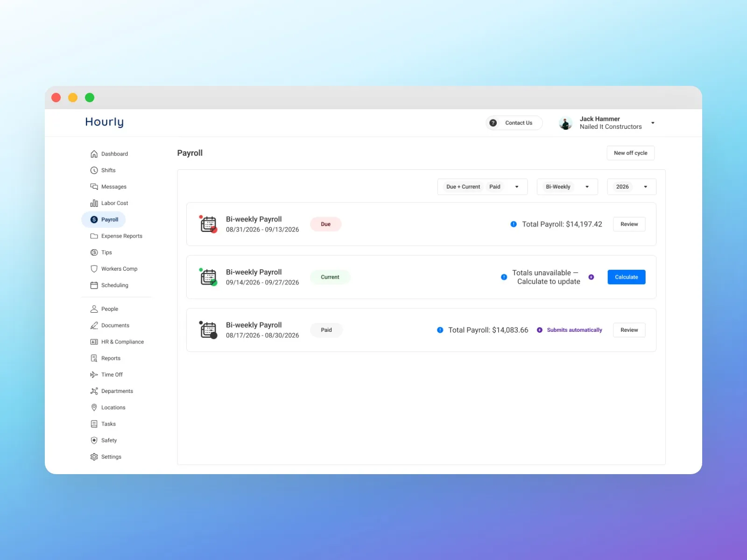Go to Scheduling in the sidebar
This screenshot has height=560, width=747.
coord(109,285)
